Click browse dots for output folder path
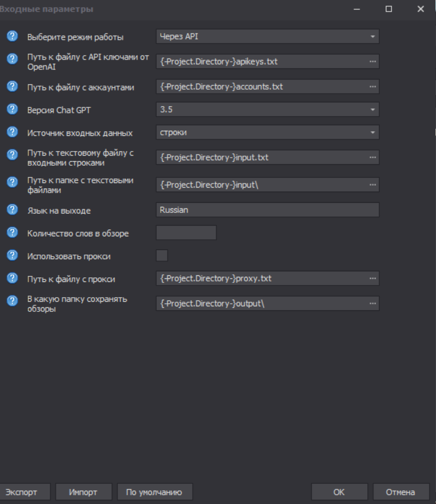This screenshot has height=504, width=436. tap(373, 304)
